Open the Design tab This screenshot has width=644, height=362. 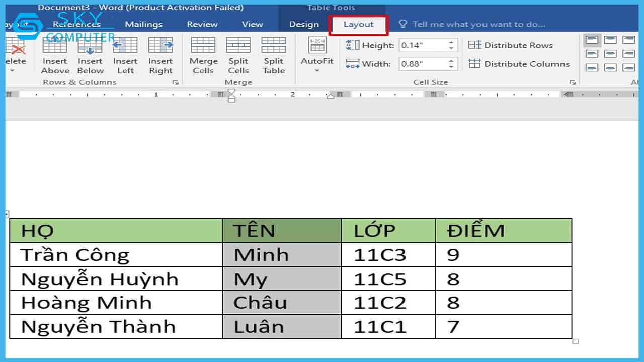(304, 25)
